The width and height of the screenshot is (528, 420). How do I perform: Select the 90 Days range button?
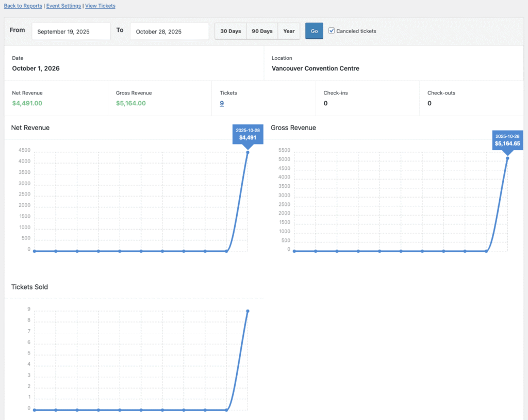262,31
